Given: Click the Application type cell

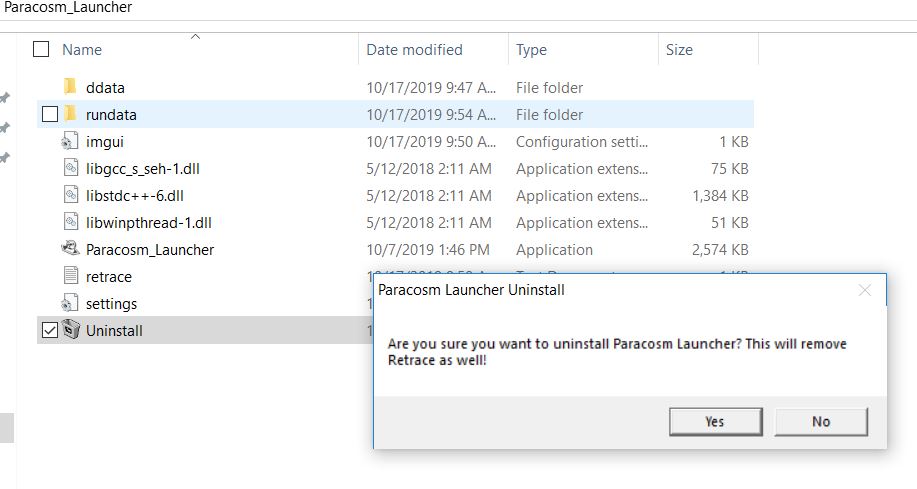Looking at the screenshot, I should 554,250.
